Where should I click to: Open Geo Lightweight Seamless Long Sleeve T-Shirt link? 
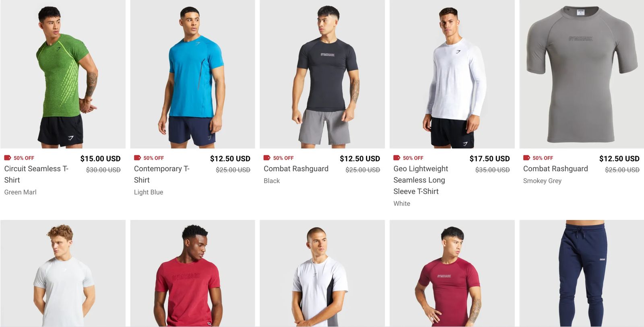pos(421,180)
